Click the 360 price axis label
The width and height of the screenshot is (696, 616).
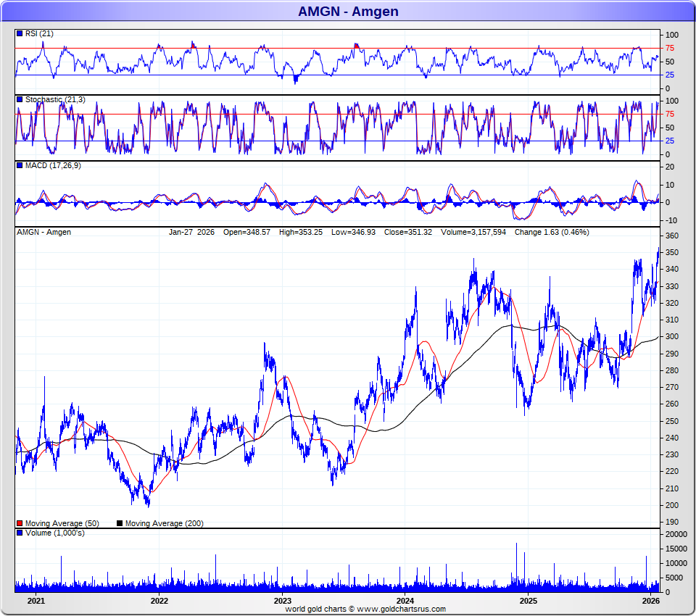coord(672,236)
